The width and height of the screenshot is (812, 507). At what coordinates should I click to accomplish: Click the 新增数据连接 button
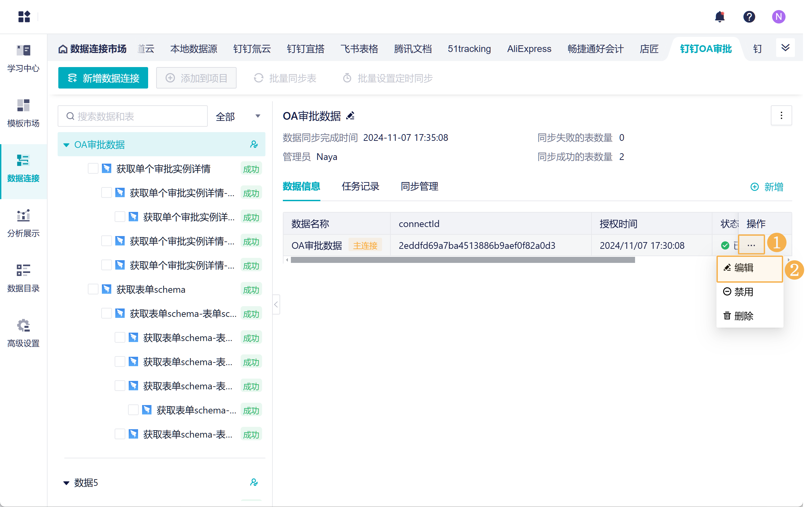tap(103, 78)
